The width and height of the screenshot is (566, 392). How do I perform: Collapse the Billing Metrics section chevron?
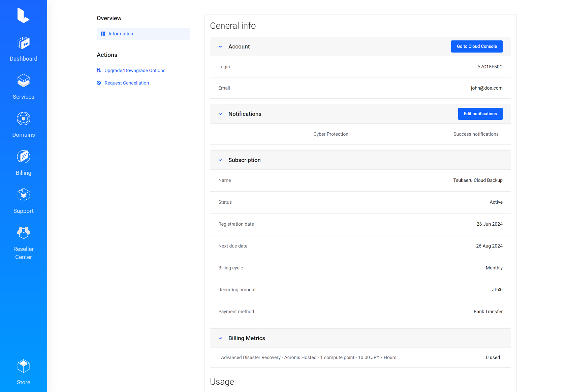(220, 338)
